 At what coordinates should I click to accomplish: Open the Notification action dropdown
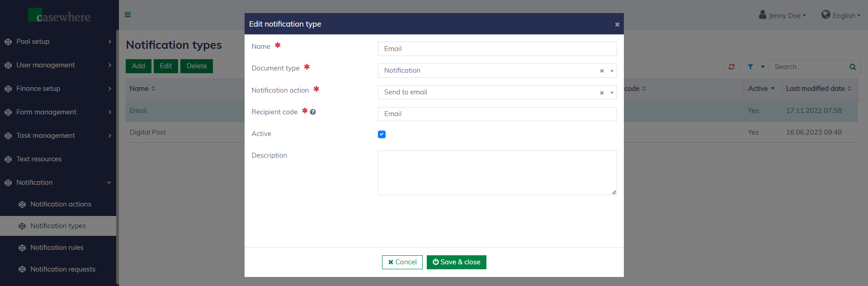click(612, 93)
